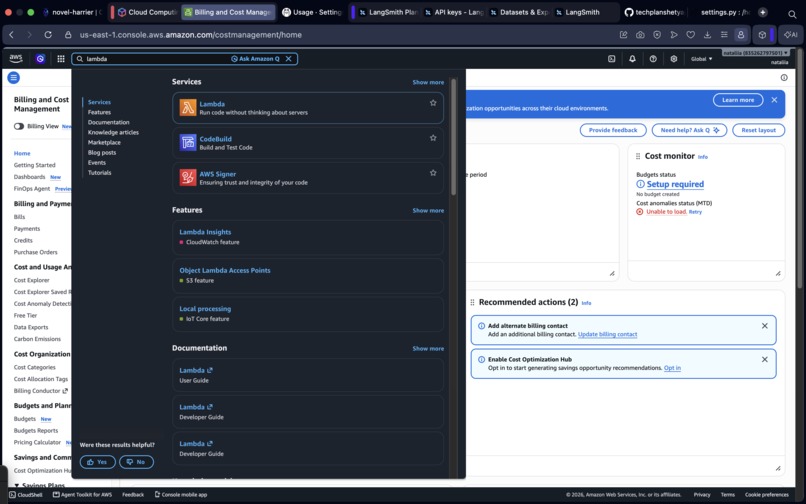Click the No feedback button
This screenshot has width=806, height=504.
tap(136, 462)
